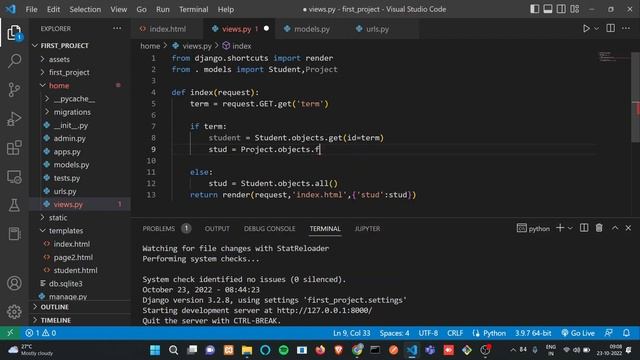Screen dimensions: 640x360
Task: Split the editor to the right
Action: click(x=611, y=28)
